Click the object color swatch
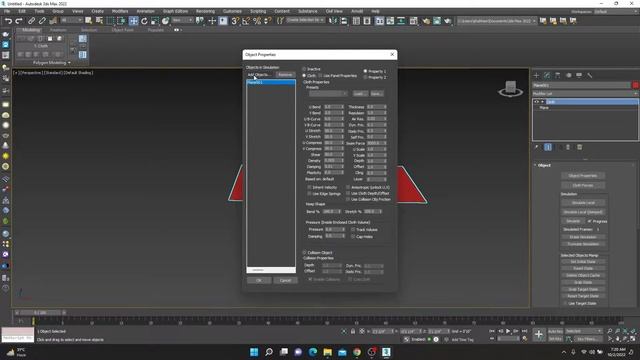 [636, 85]
